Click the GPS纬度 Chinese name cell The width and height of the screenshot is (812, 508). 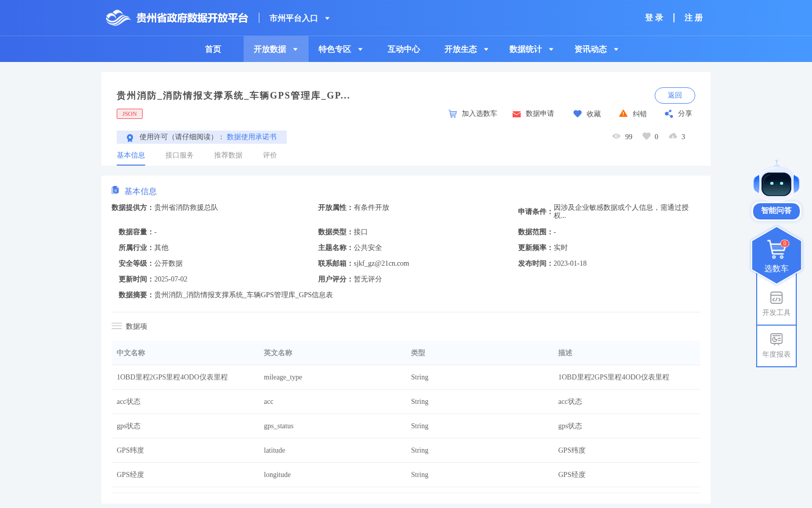[x=130, y=451]
